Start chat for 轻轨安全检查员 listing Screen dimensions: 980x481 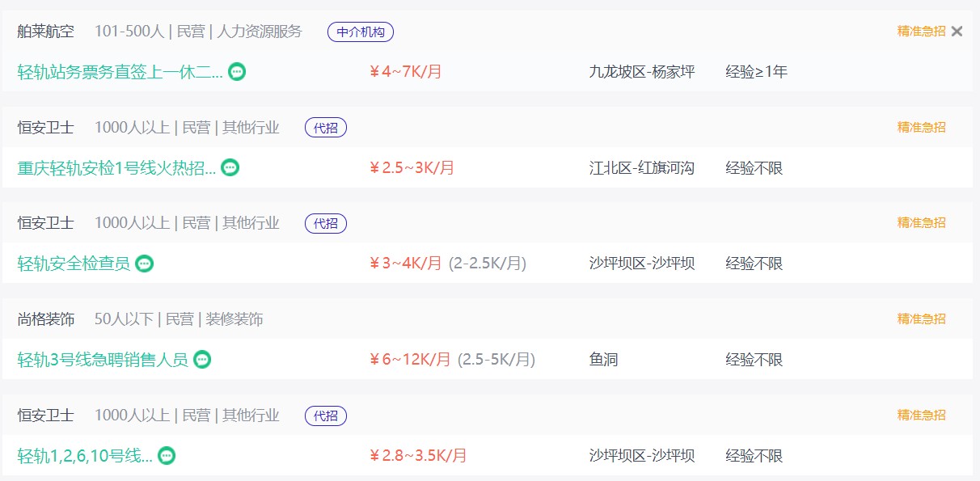click(x=144, y=264)
